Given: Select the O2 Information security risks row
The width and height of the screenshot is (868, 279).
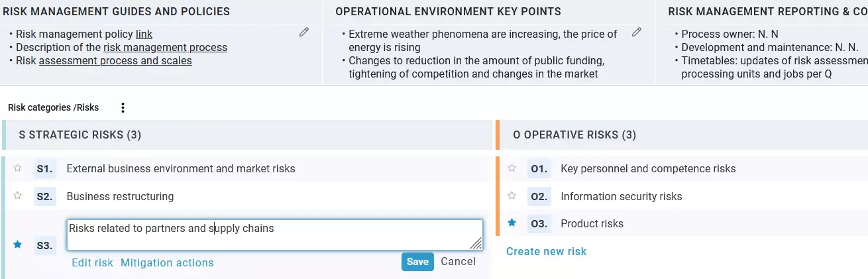Looking at the screenshot, I should pyautogui.click(x=621, y=196).
